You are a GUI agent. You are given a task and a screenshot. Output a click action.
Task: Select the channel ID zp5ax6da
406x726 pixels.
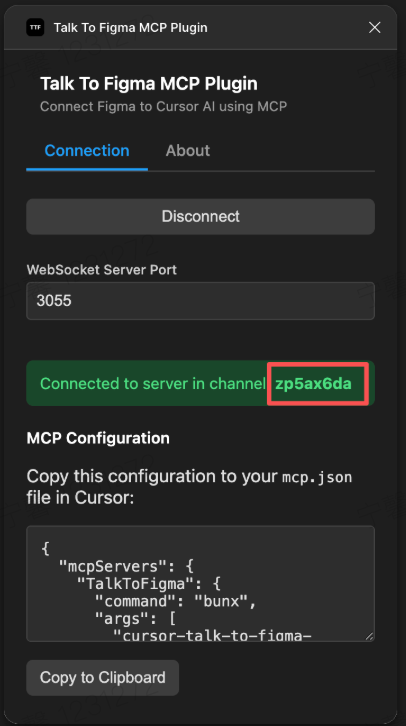tap(313, 384)
